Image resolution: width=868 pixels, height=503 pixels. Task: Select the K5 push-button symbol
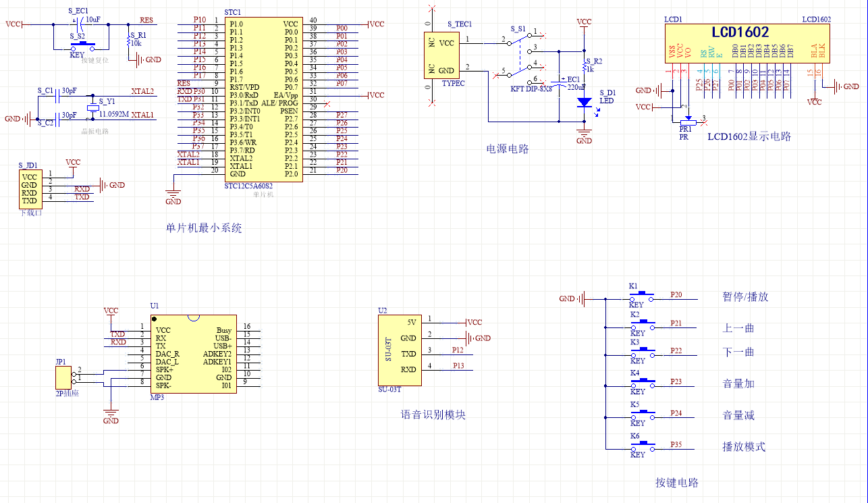point(643,414)
